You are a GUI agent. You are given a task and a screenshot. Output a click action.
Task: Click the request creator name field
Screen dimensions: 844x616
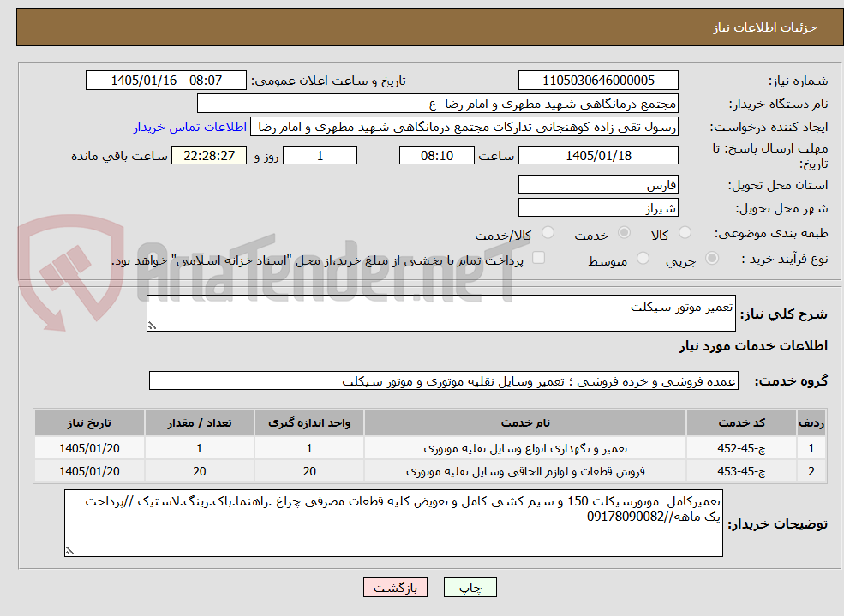point(464,127)
